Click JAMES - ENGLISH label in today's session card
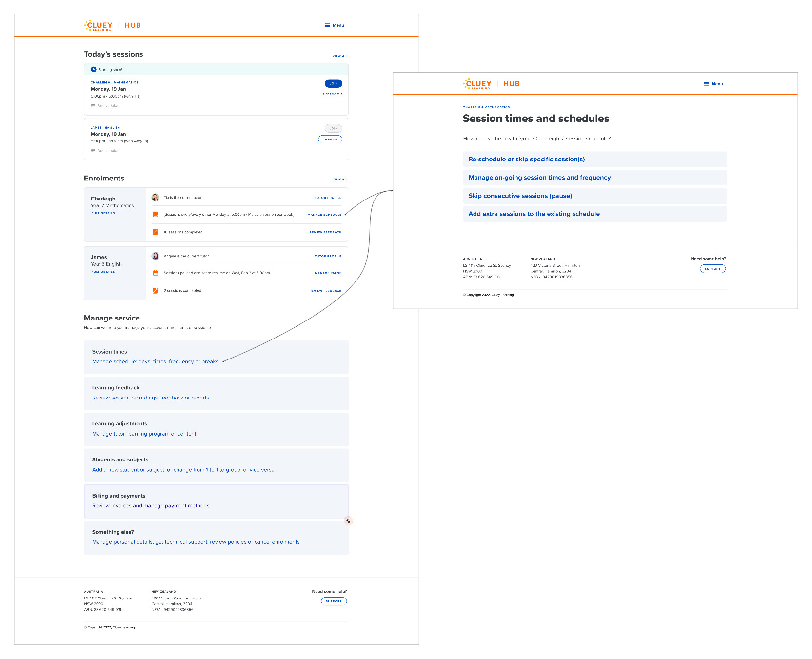812x659 pixels. pos(105,128)
